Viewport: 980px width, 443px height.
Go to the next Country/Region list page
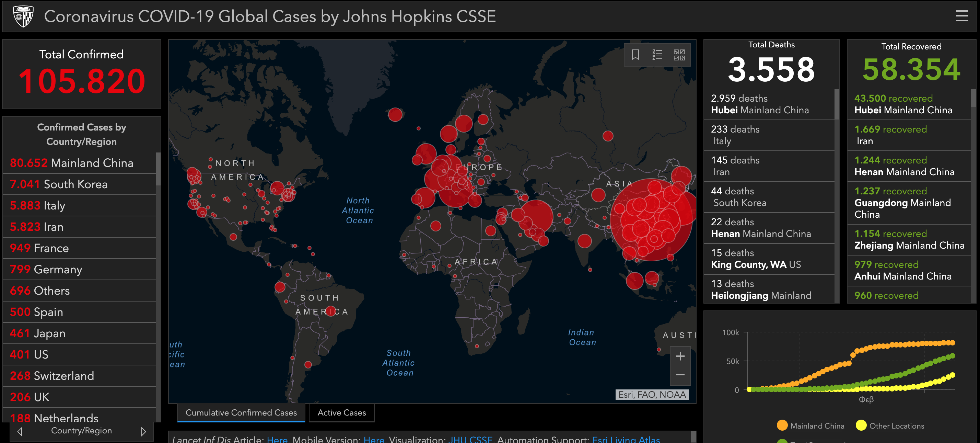(x=143, y=431)
